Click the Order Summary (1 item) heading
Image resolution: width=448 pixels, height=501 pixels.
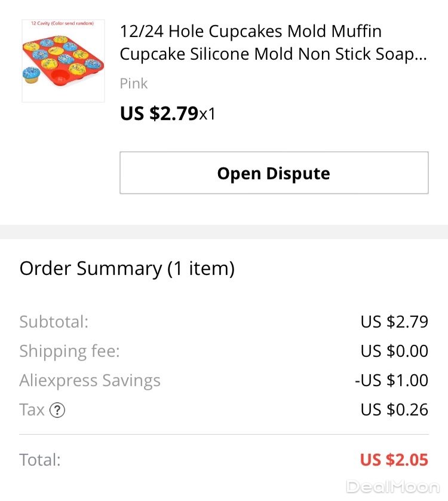tap(127, 268)
